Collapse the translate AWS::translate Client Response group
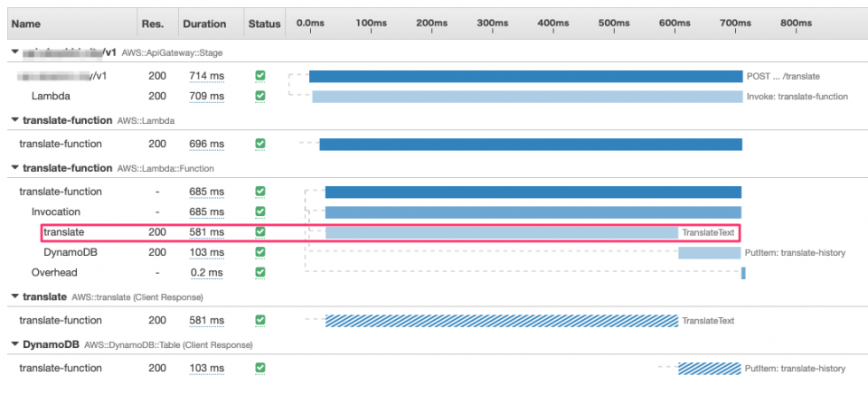The image size is (868, 395). pos(14,296)
